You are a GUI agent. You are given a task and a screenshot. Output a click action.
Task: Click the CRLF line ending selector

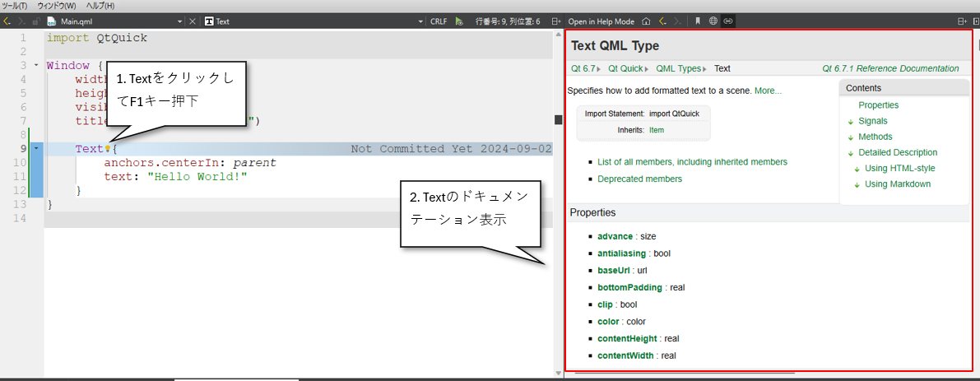click(x=439, y=21)
